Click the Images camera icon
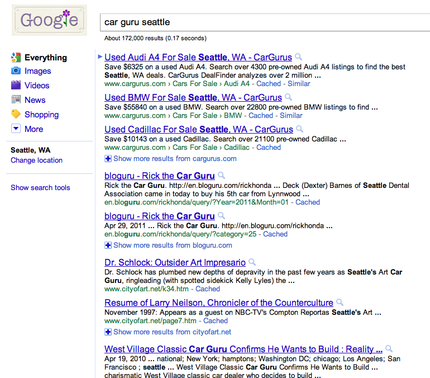This screenshot has width=430, height=378. (x=16, y=71)
